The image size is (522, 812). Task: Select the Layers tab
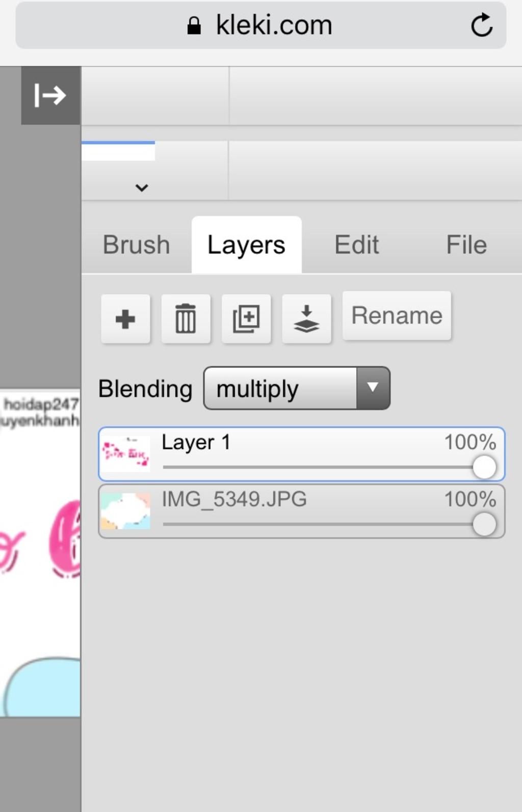click(246, 245)
